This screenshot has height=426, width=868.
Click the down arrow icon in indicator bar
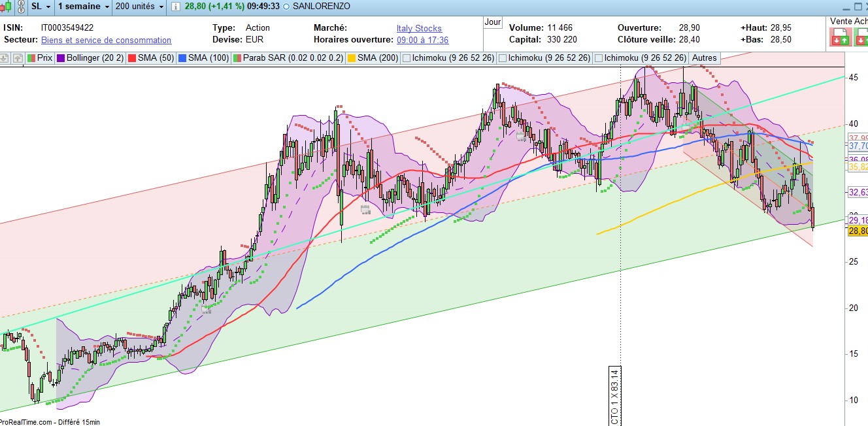point(5,57)
